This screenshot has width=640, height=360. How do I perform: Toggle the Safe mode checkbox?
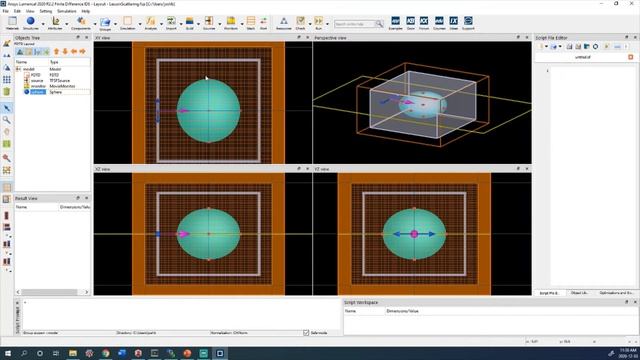tap(306, 333)
